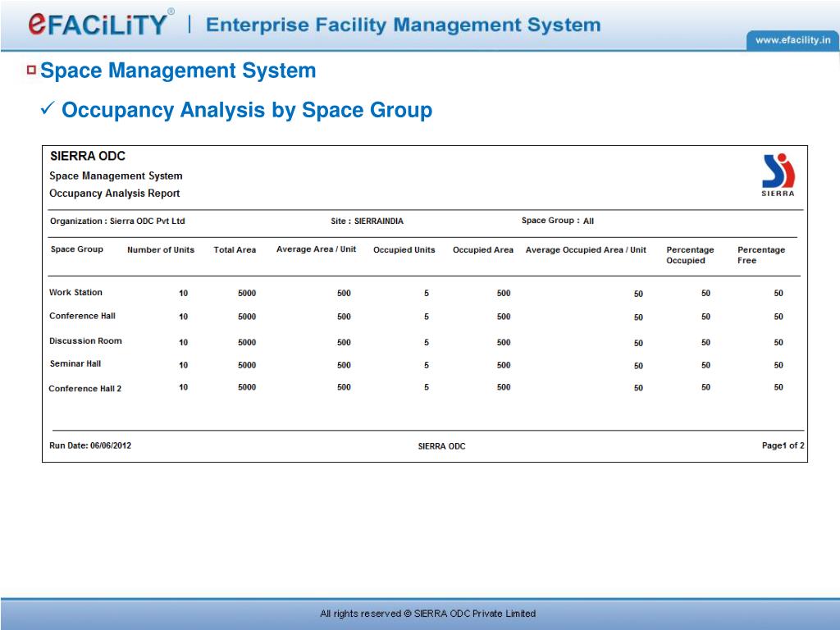Select the 'Space Management System' blue heading

(178, 71)
